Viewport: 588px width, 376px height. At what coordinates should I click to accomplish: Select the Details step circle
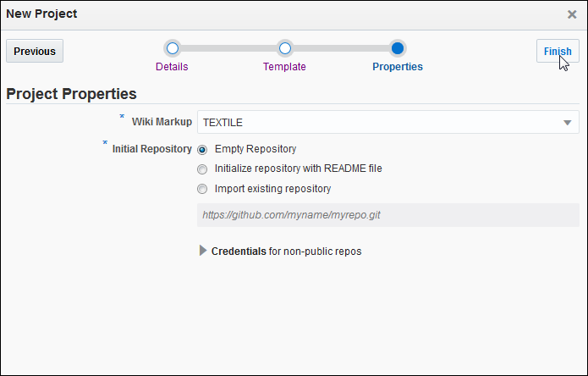pos(172,48)
